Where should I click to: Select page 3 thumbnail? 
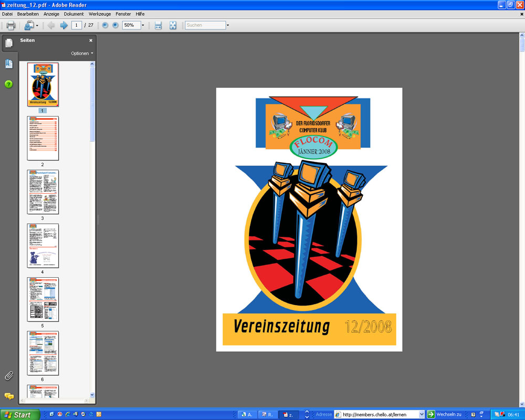pyautogui.click(x=43, y=192)
